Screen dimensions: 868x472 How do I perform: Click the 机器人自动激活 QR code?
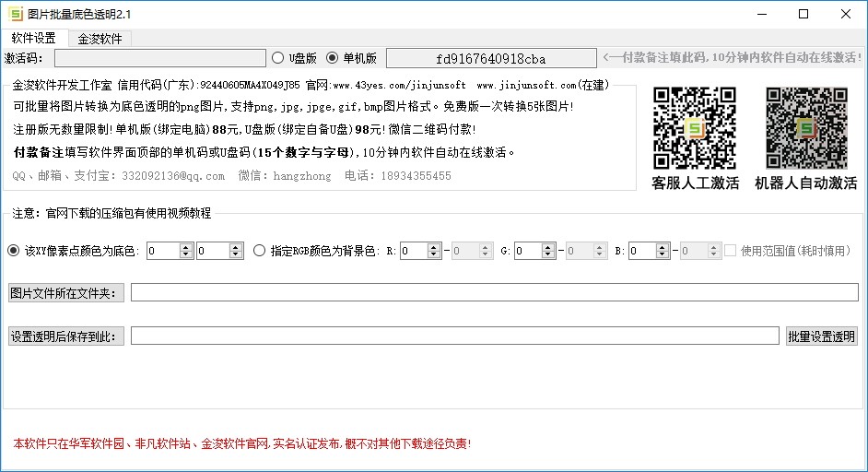(x=806, y=128)
